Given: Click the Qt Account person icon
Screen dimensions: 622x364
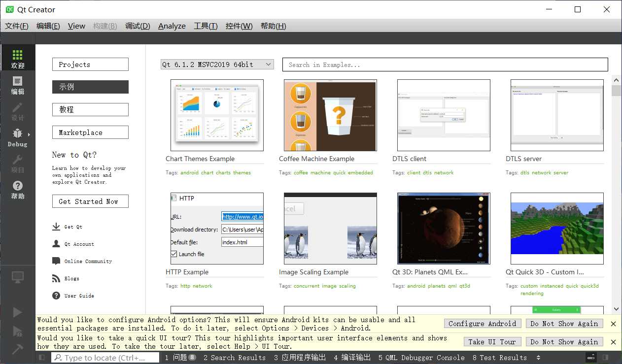Looking at the screenshot, I should point(56,244).
